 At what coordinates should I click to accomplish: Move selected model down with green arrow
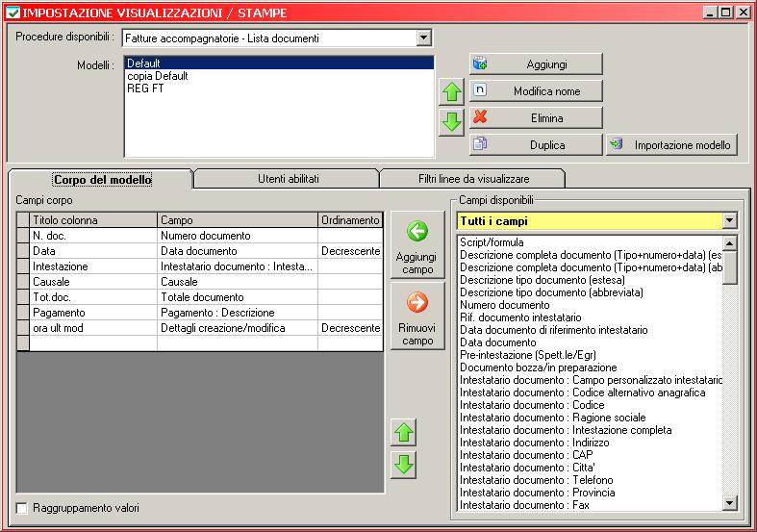tap(451, 122)
